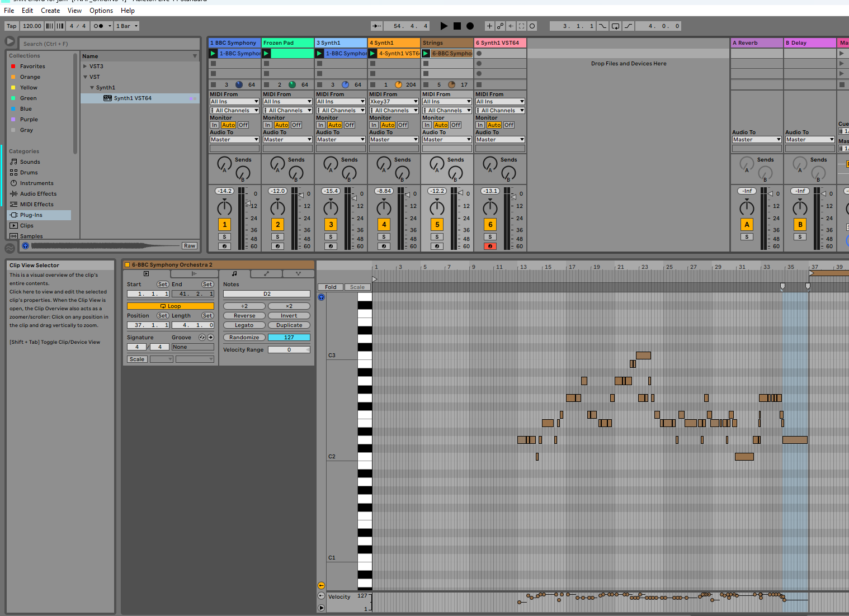Solo track 2 Frozen Pad
This screenshot has width=849, height=616.
277,237
